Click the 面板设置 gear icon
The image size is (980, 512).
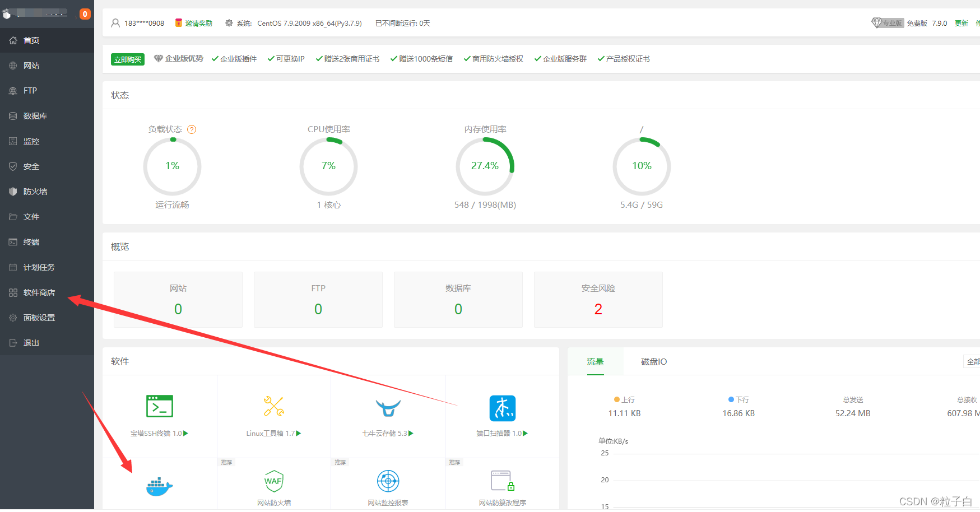(13, 318)
